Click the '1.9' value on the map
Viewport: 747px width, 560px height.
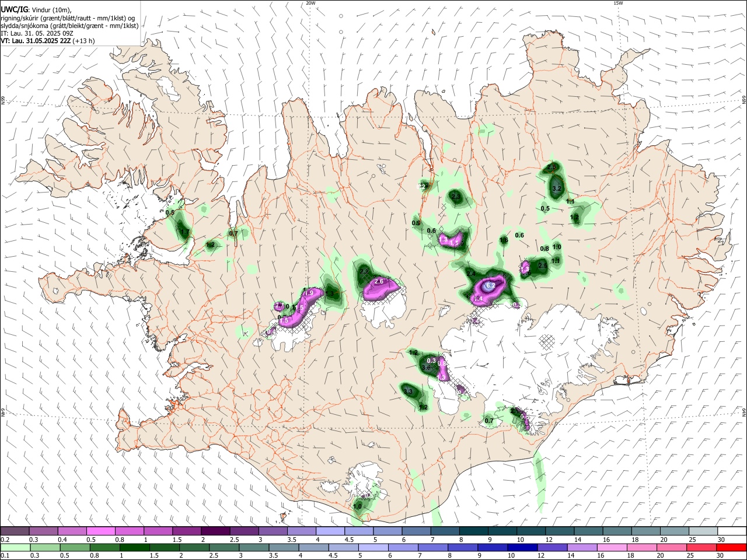point(309,293)
